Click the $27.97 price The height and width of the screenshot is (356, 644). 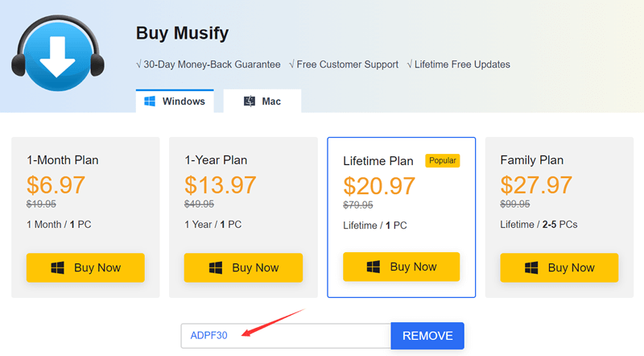click(x=535, y=185)
